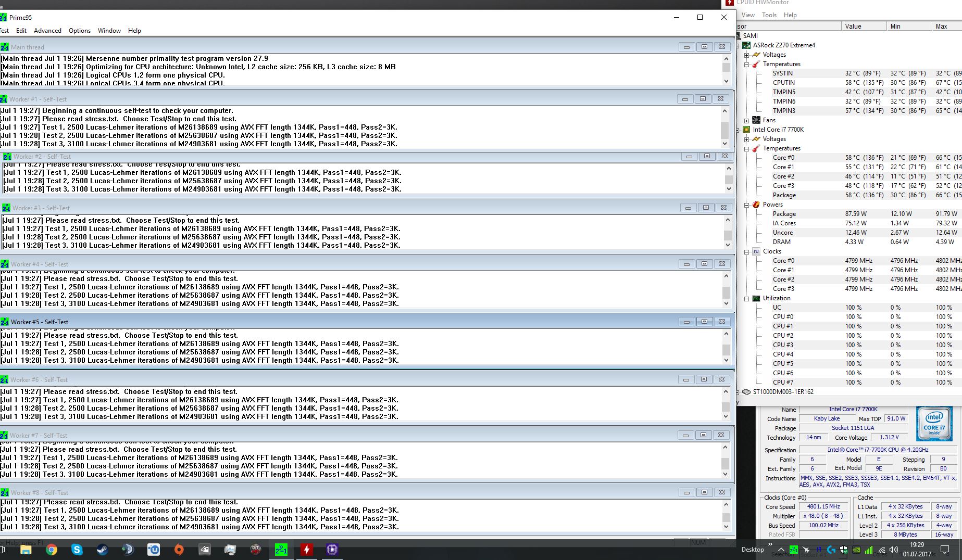Open the Action Center notifications icon
Viewport: 962px width, 560px height.
(945, 550)
